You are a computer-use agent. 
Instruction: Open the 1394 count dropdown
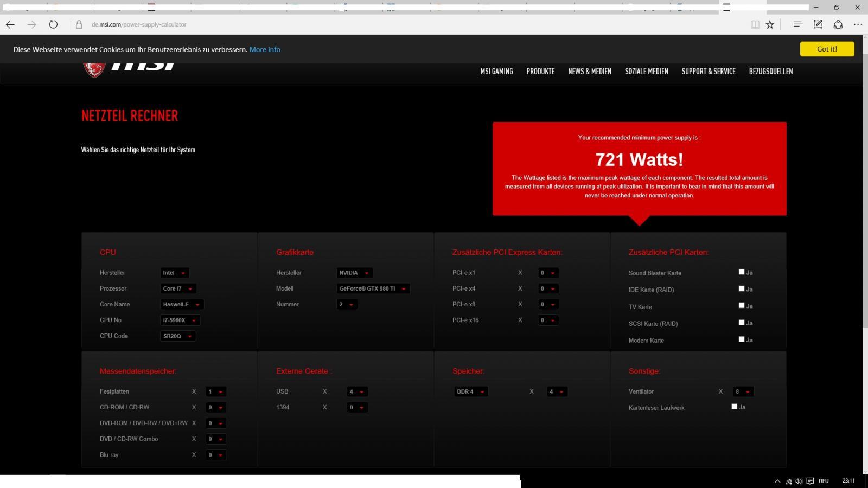[358, 407]
